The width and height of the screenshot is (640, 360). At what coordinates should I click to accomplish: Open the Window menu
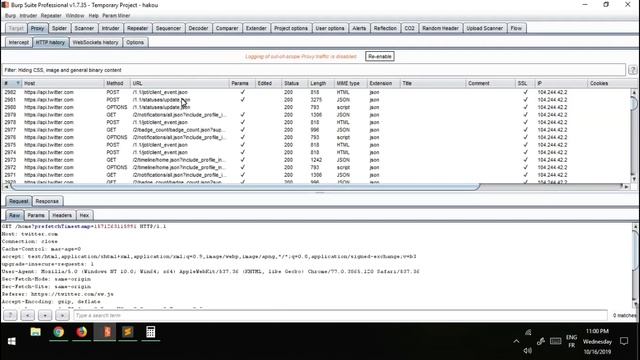(75, 16)
